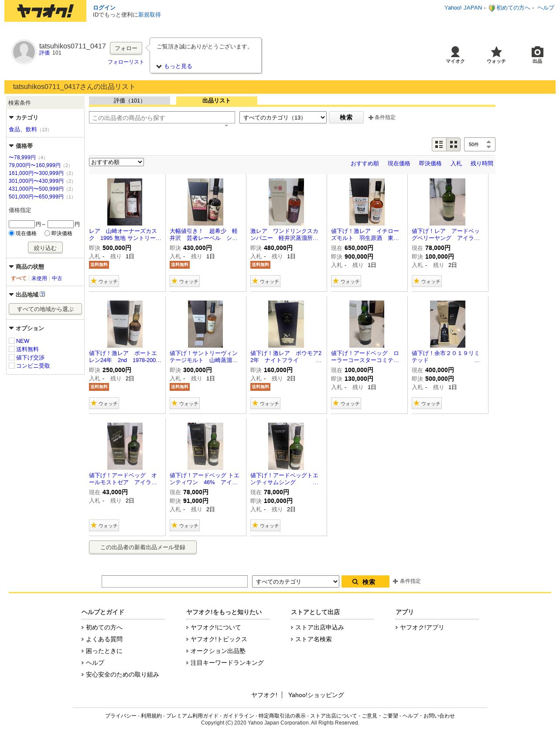560x735 pixels.
Task: Increase the 50件 items-per-page stepper
Action: tap(488, 142)
